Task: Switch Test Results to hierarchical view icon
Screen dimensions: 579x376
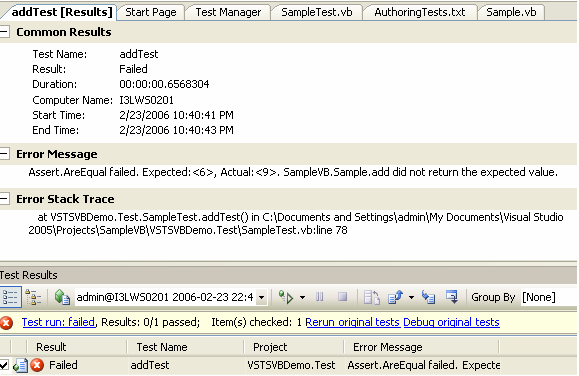Action: [33, 297]
